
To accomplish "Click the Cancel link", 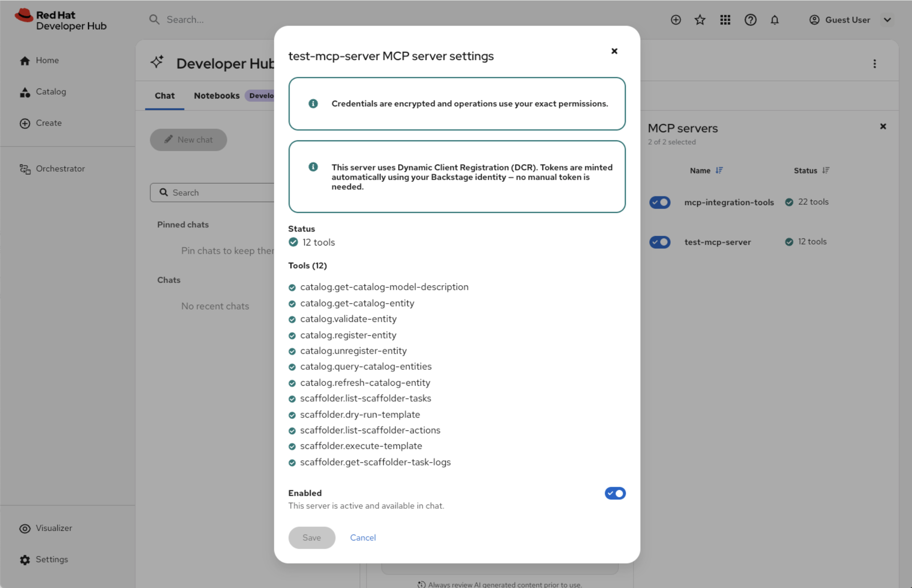I will click(363, 538).
